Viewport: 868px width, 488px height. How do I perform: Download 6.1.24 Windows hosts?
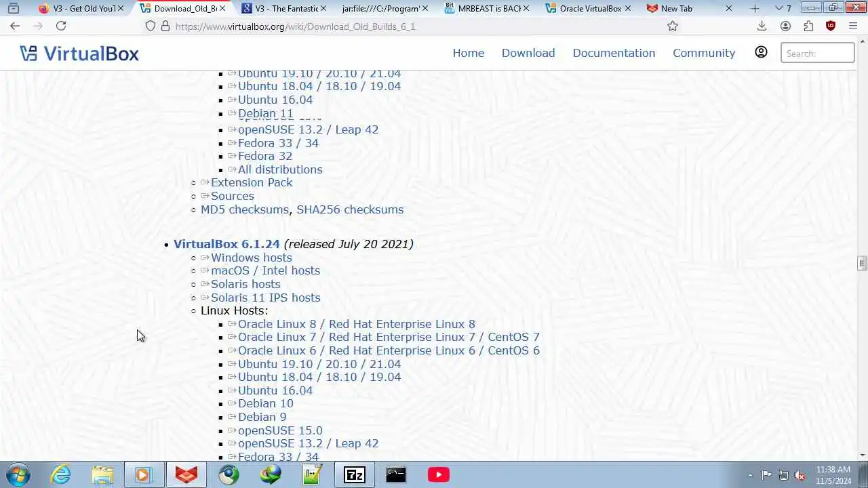252,258
